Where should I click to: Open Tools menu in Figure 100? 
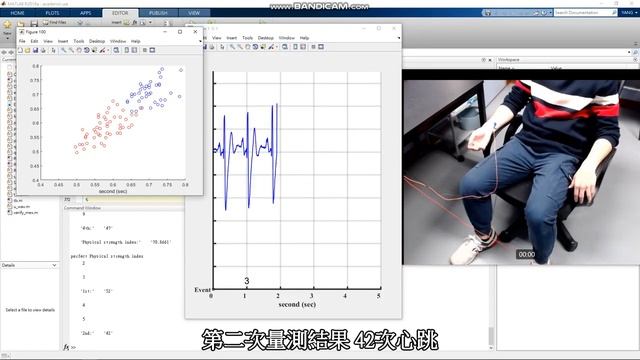[79, 41]
